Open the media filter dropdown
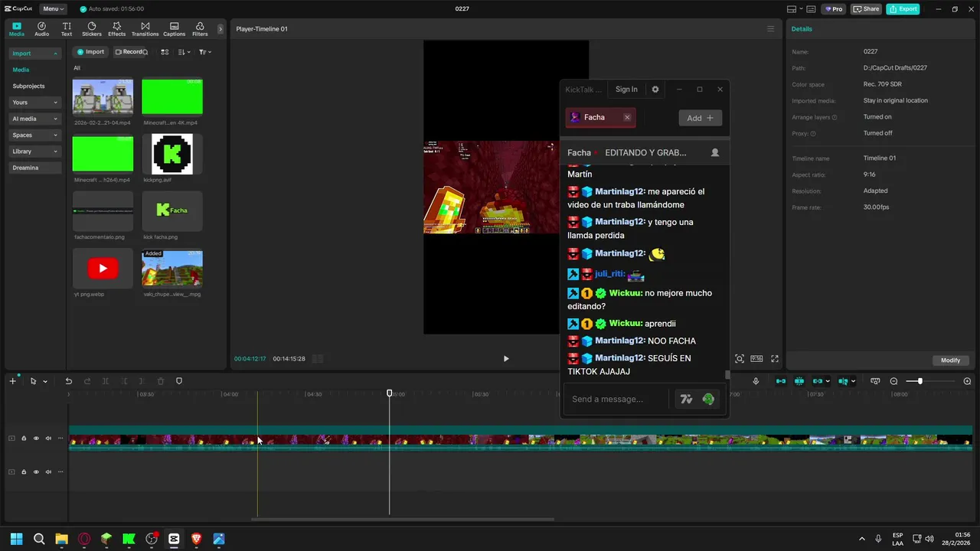This screenshot has width=980, height=551. click(x=205, y=52)
